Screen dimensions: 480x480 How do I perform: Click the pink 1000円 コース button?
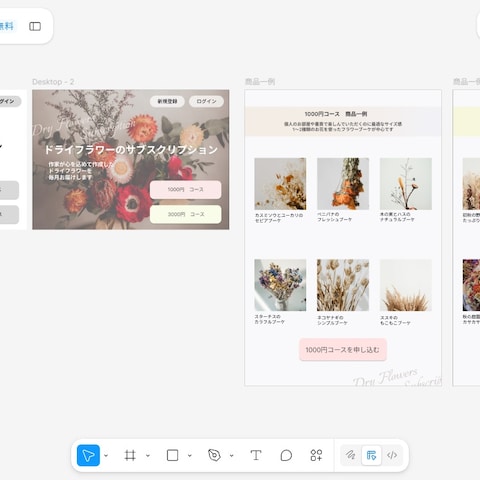[x=186, y=190]
